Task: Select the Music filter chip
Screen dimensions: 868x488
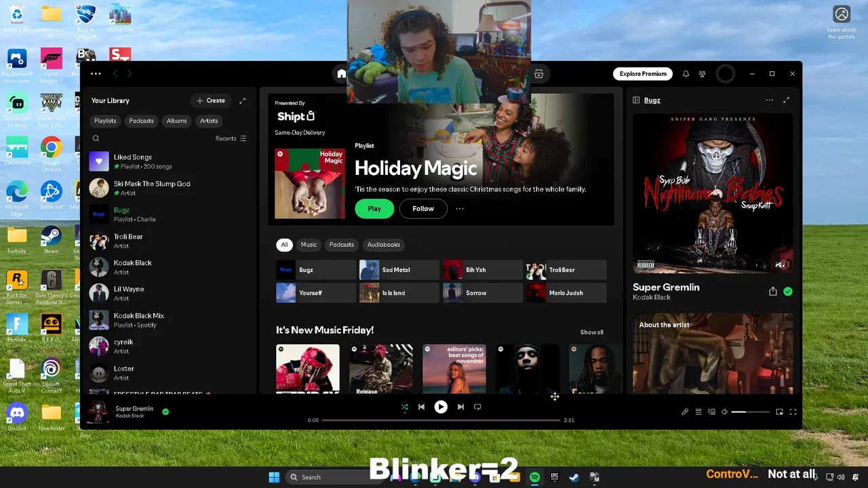Action: click(x=309, y=245)
